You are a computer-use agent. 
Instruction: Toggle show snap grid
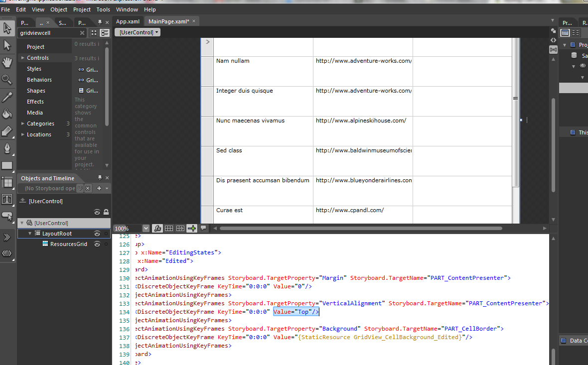point(169,228)
